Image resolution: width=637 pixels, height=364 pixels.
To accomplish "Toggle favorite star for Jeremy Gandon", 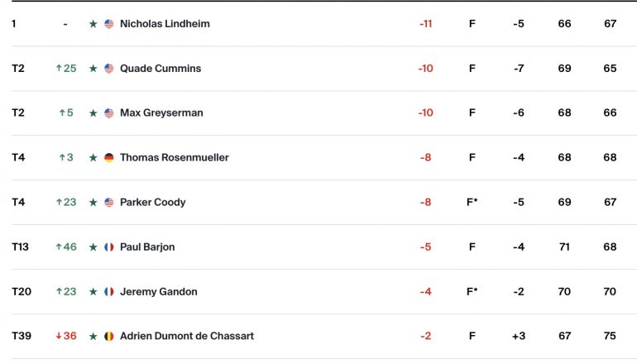I will [93, 292].
